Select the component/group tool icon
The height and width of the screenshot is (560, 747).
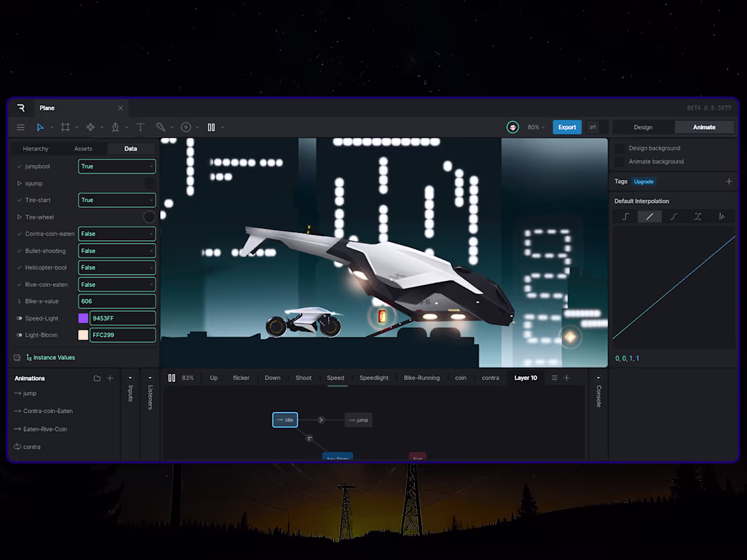point(90,127)
